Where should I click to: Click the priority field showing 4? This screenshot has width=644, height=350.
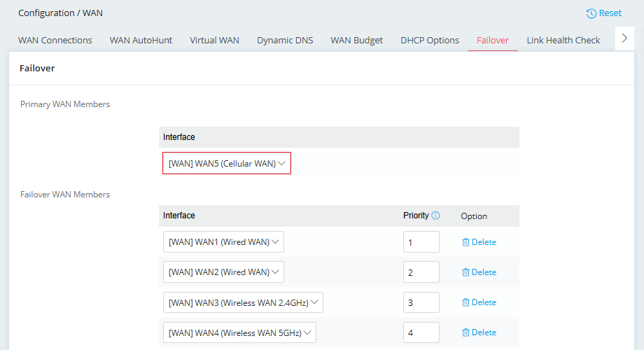pyautogui.click(x=421, y=332)
